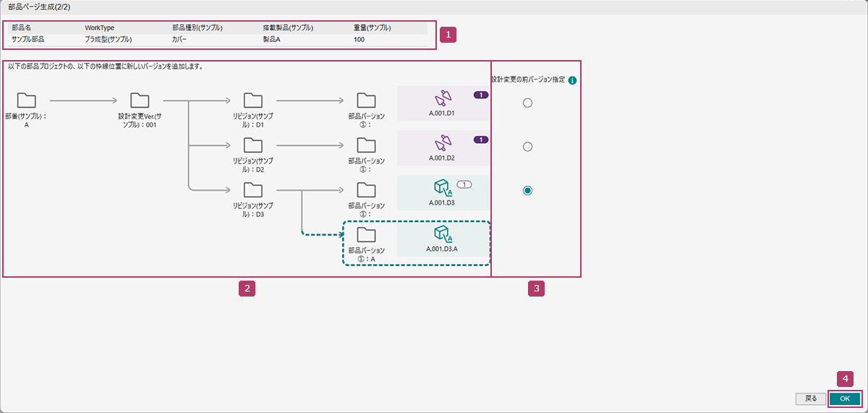Select the radio button for A,001,D2 row

527,147
